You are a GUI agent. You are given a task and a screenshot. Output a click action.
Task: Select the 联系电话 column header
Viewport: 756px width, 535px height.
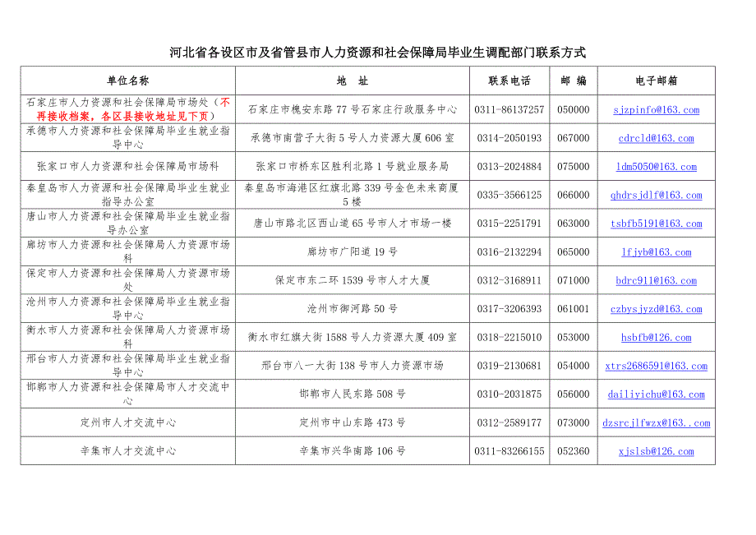pyautogui.click(x=509, y=81)
